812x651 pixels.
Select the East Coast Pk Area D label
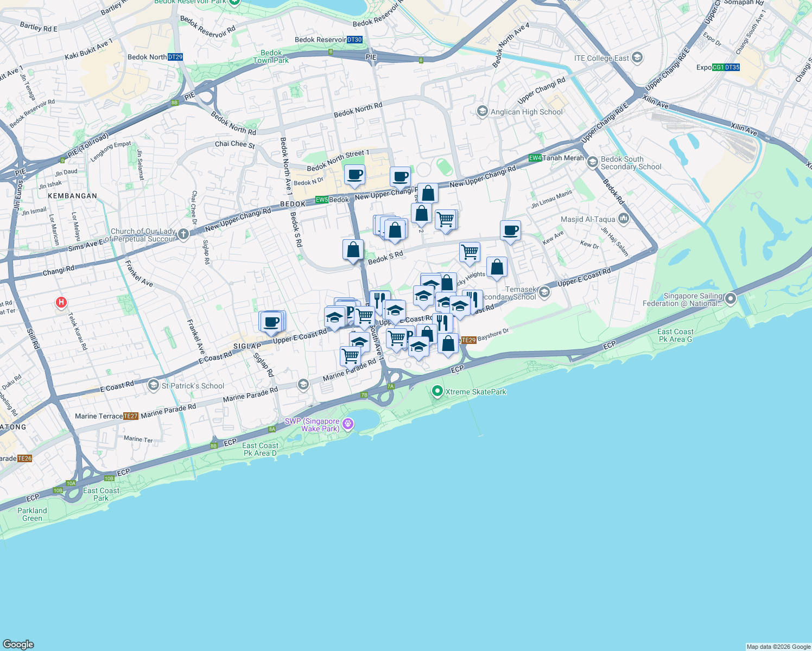pyautogui.click(x=260, y=449)
